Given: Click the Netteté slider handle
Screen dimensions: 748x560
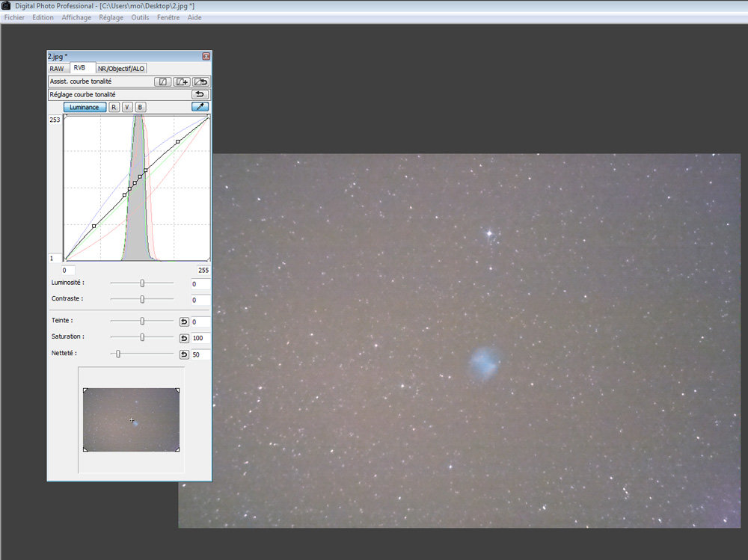Looking at the screenshot, I should tap(118, 354).
